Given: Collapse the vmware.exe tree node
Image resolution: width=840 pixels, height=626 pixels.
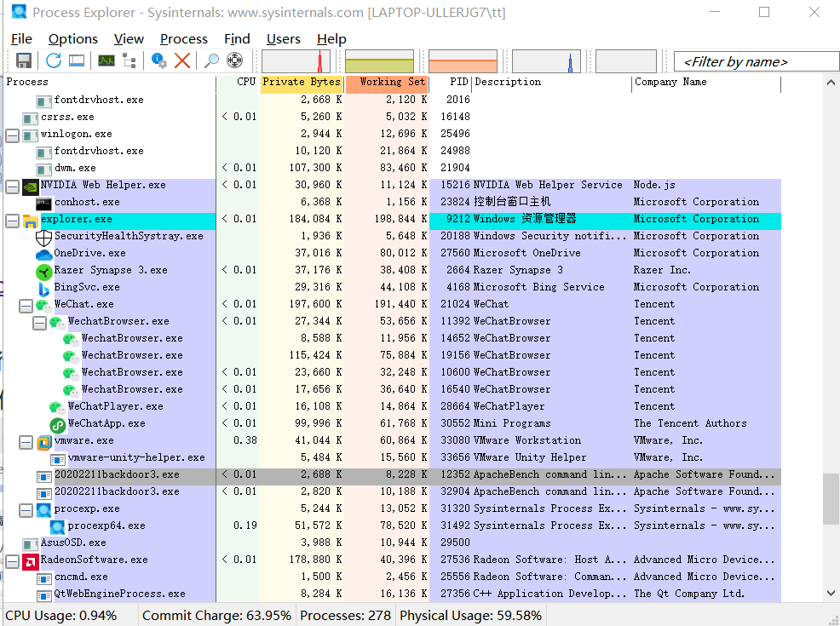Looking at the screenshot, I should (26, 442).
